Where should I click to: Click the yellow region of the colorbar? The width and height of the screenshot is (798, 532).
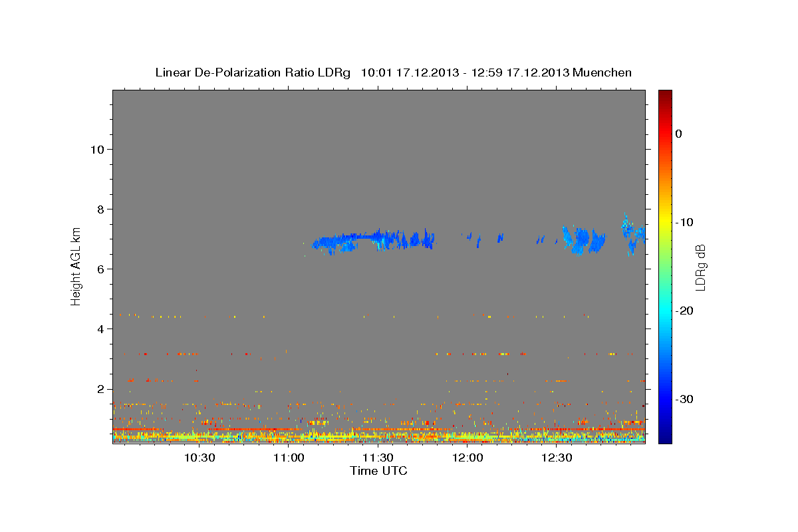pyautogui.click(x=665, y=222)
